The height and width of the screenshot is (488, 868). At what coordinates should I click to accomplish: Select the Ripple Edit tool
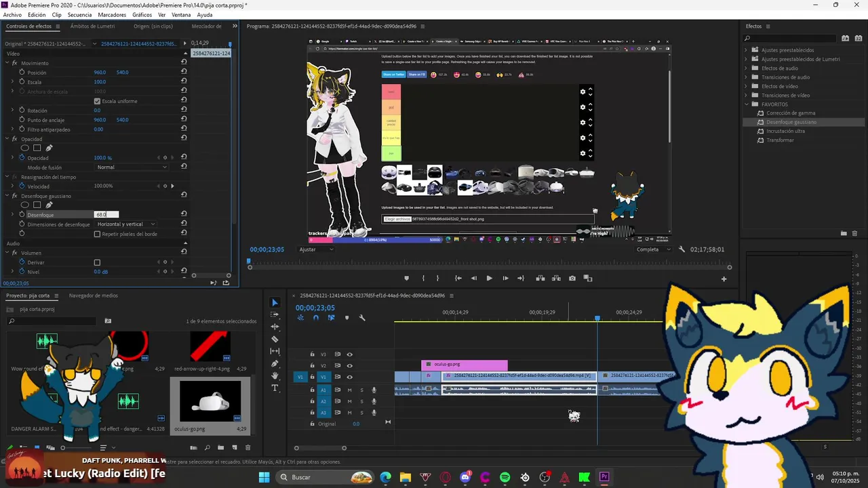(275, 327)
